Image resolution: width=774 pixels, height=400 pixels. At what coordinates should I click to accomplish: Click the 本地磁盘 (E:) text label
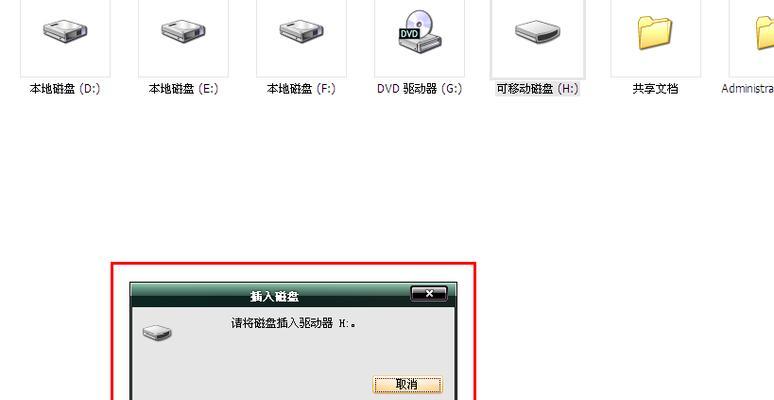183,89
